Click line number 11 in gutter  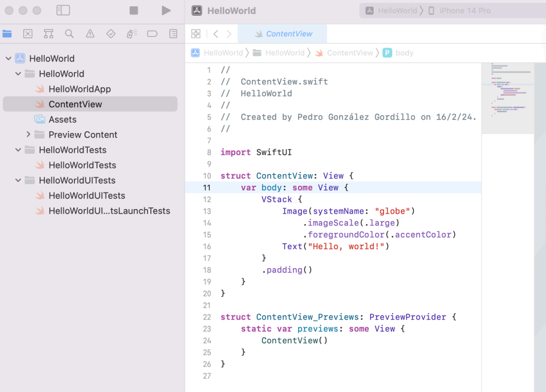pos(207,188)
